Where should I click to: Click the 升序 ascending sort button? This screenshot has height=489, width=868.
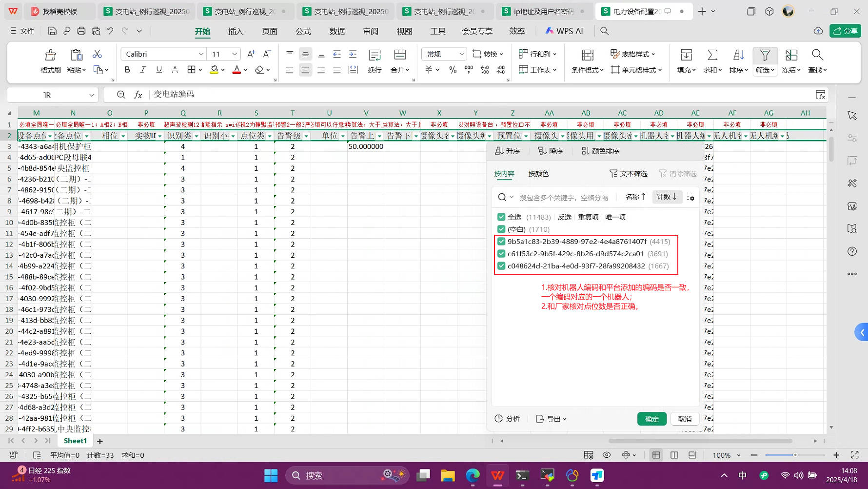pos(508,151)
